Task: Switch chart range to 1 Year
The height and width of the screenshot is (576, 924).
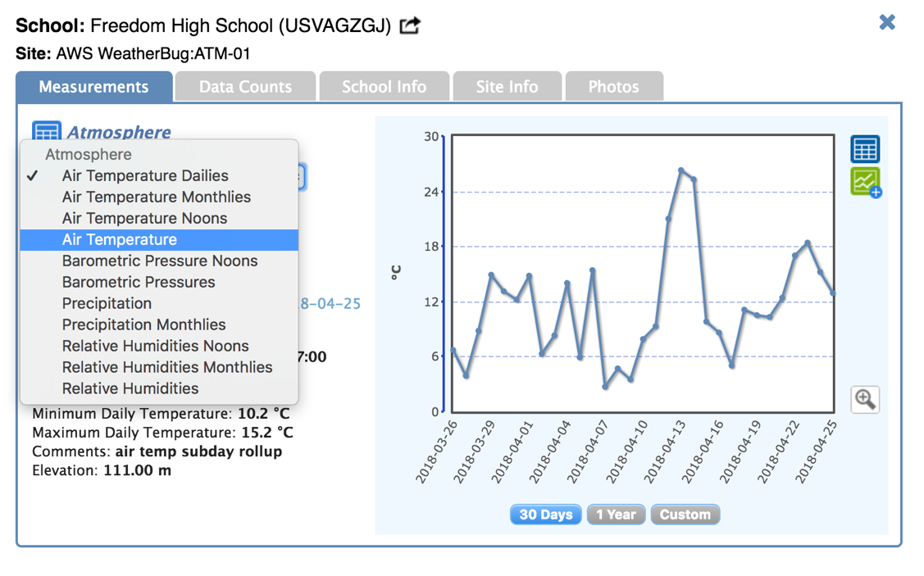Action: point(616,515)
